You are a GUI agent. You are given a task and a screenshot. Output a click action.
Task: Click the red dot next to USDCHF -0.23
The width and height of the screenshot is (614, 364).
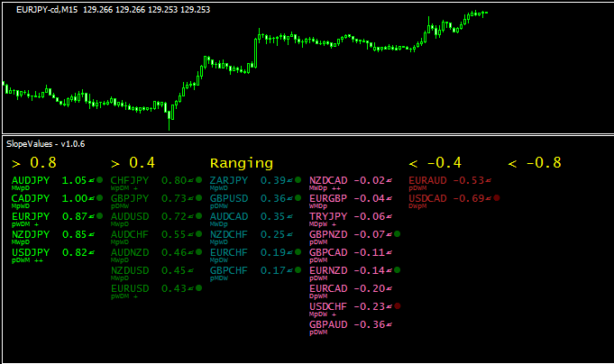coord(398,306)
